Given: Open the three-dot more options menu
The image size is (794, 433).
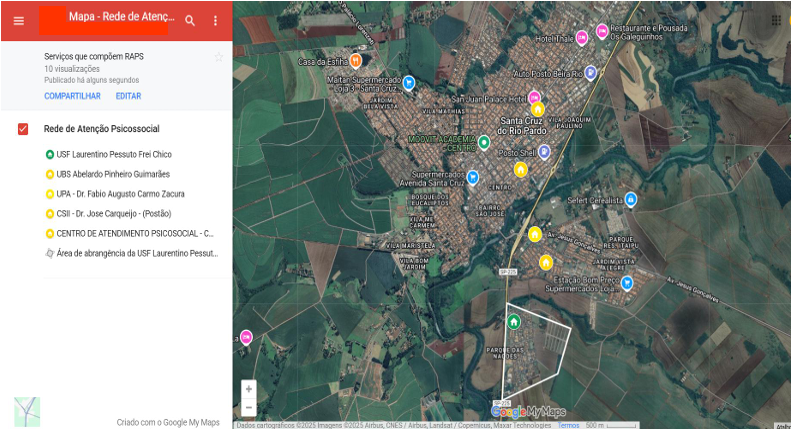Looking at the screenshot, I should click(x=215, y=21).
